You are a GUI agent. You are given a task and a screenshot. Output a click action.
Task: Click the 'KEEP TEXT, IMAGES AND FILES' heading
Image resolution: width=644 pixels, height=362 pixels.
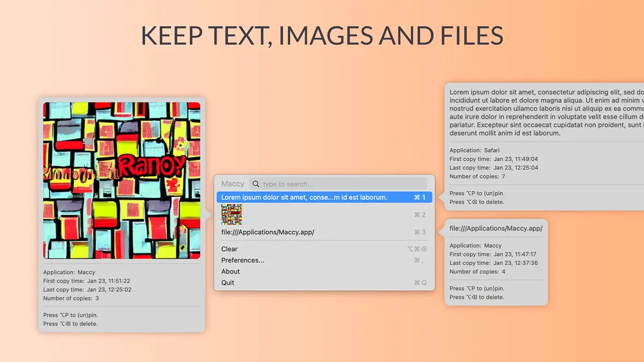pyautogui.click(x=322, y=35)
